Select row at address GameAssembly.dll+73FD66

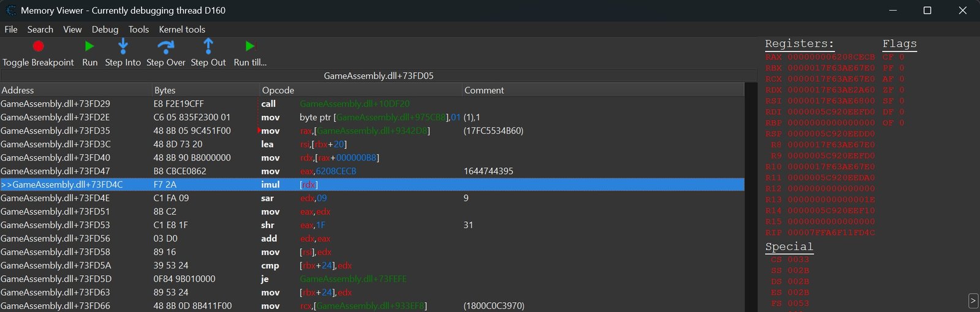click(x=372, y=306)
